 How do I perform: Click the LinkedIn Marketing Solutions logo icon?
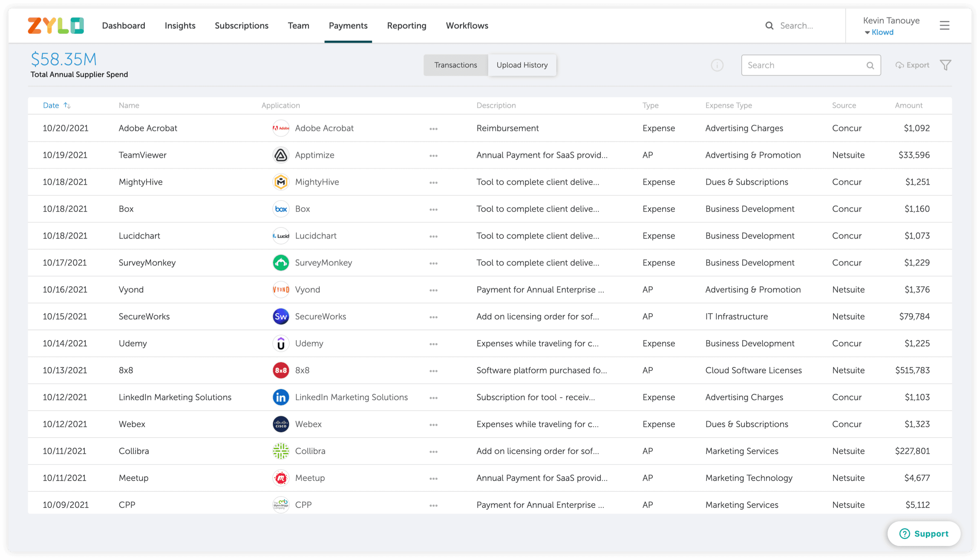[x=281, y=397]
